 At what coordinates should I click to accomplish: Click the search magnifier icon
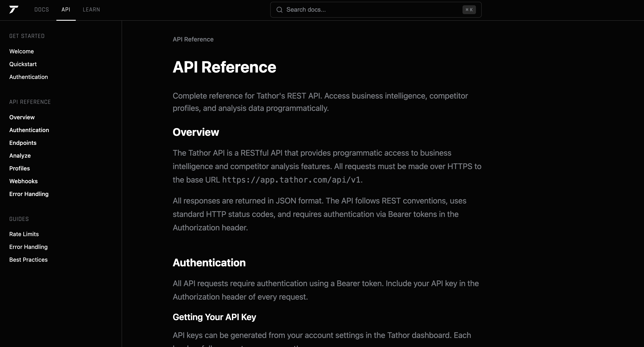[279, 10]
